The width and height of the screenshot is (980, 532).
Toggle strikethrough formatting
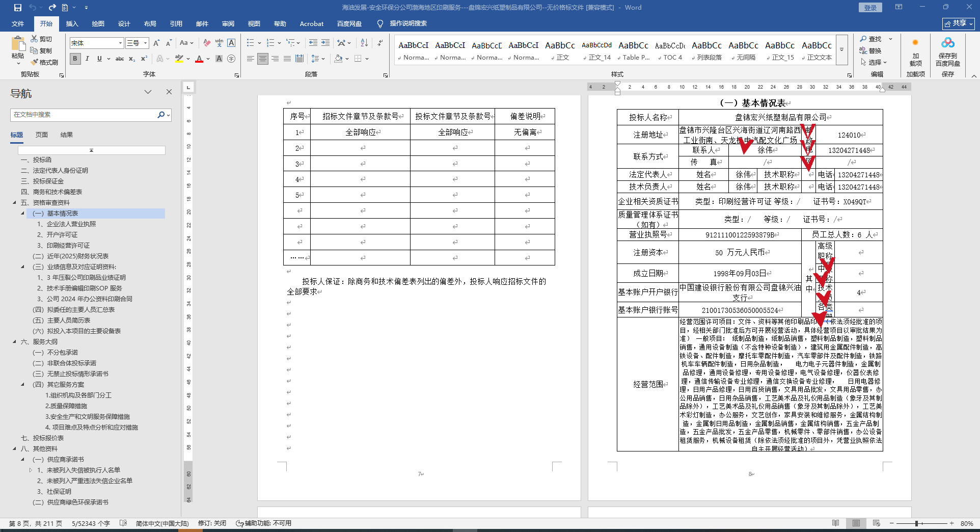pyautogui.click(x=120, y=59)
